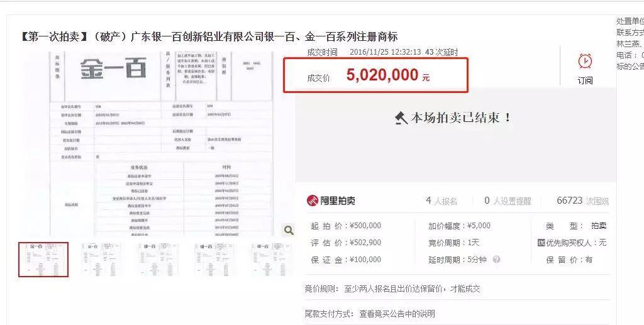
Task: Click the 43 次延时 text
Action: click(441, 52)
